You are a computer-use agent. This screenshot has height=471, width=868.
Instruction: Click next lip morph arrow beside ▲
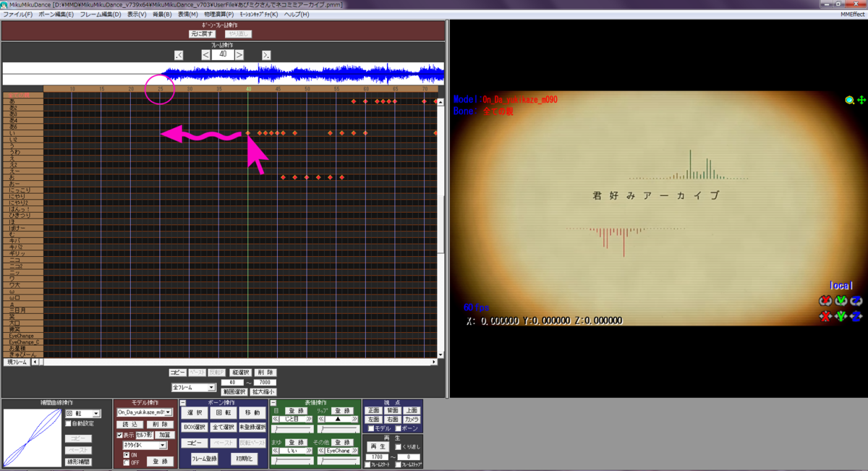[x=354, y=419]
